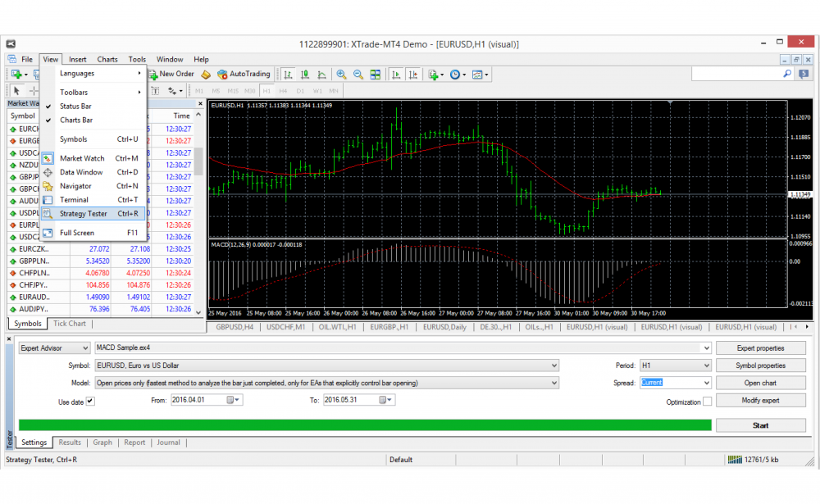Toggle the chart shift icon

(x=413, y=74)
